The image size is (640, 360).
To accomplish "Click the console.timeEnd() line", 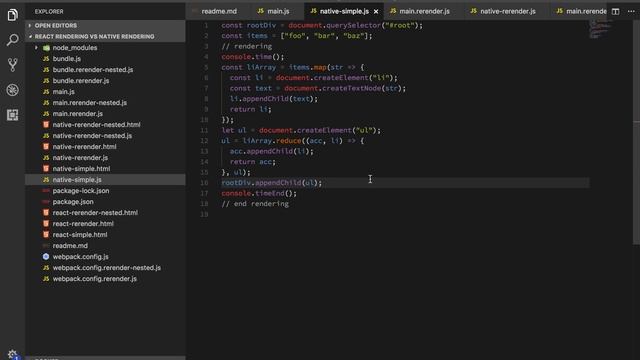I will 259,193.
